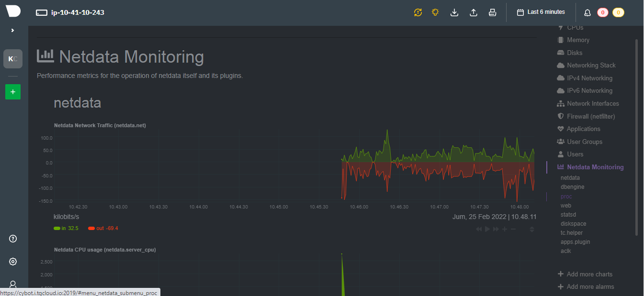Open the KC workspace avatar
This screenshot has height=296, width=644.
[x=13, y=59]
